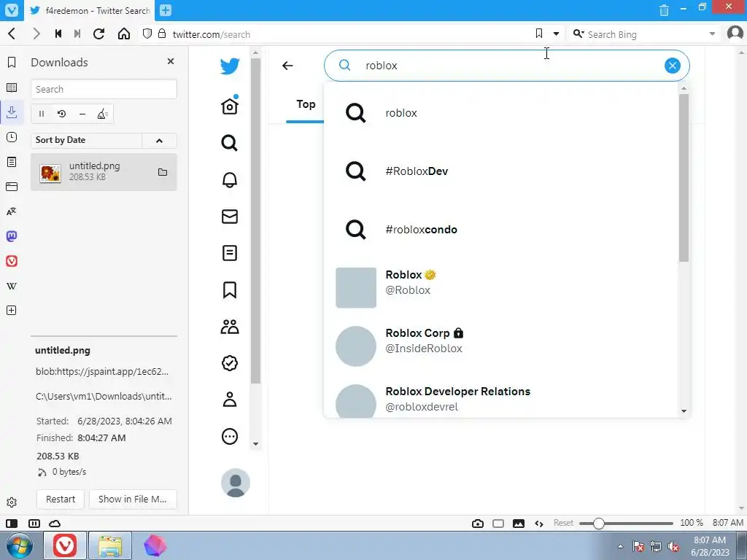Image resolution: width=747 pixels, height=560 pixels.
Task: Click the Twitter account avatar
Action: [x=236, y=483]
